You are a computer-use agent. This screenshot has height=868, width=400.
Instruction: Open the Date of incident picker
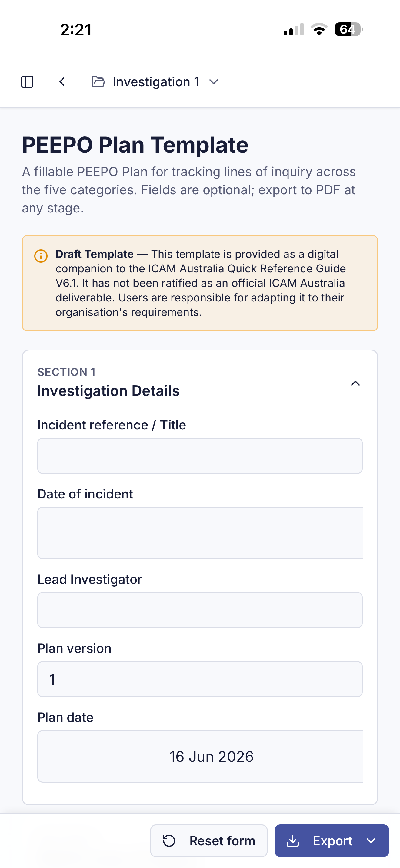[x=200, y=533]
